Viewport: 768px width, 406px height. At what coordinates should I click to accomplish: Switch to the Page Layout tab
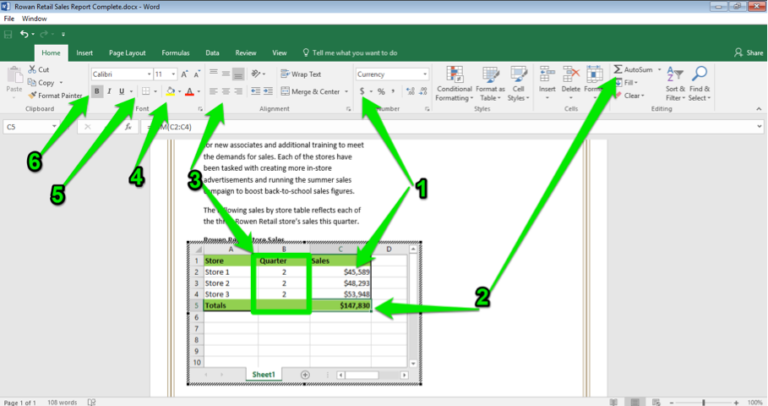click(x=127, y=52)
